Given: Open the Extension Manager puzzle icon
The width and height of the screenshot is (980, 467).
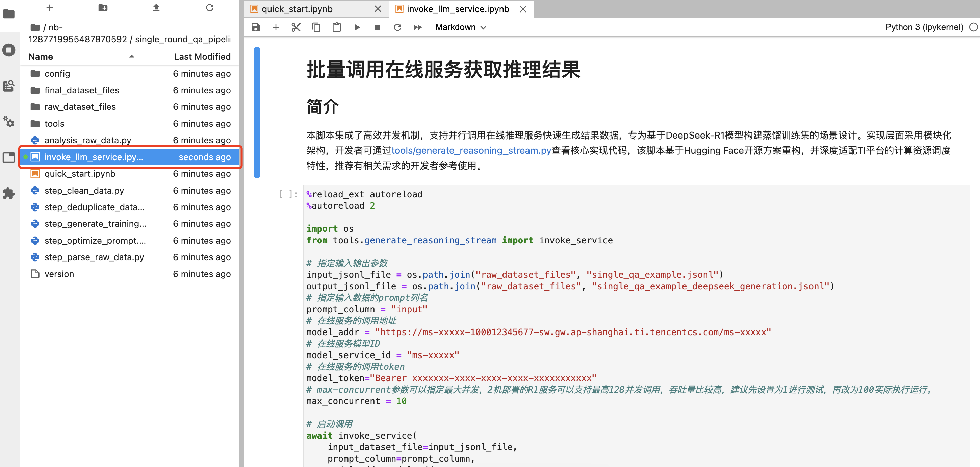Looking at the screenshot, I should [x=9, y=193].
